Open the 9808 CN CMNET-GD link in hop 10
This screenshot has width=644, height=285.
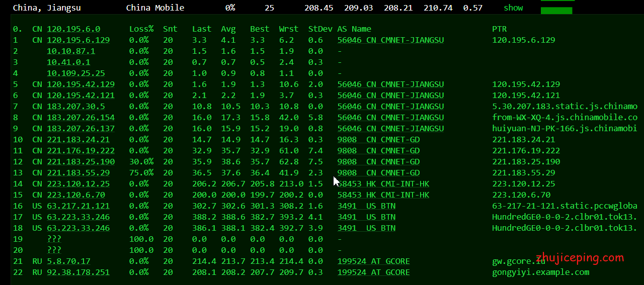[378, 140]
